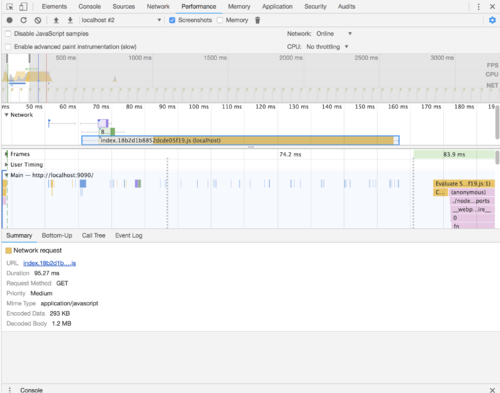Activate the inspect element picker icon
The width and height of the screenshot is (500, 393).
pyautogui.click(x=10, y=7)
